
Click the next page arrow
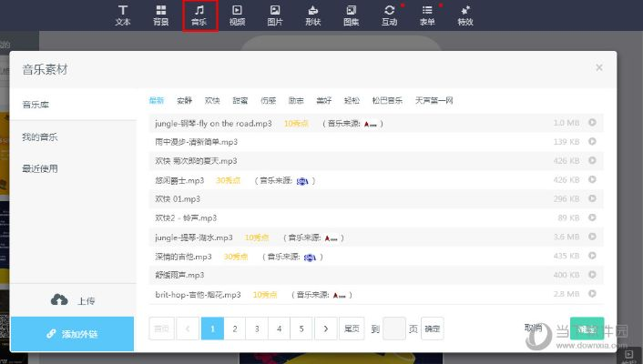pyautogui.click(x=326, y=329)
